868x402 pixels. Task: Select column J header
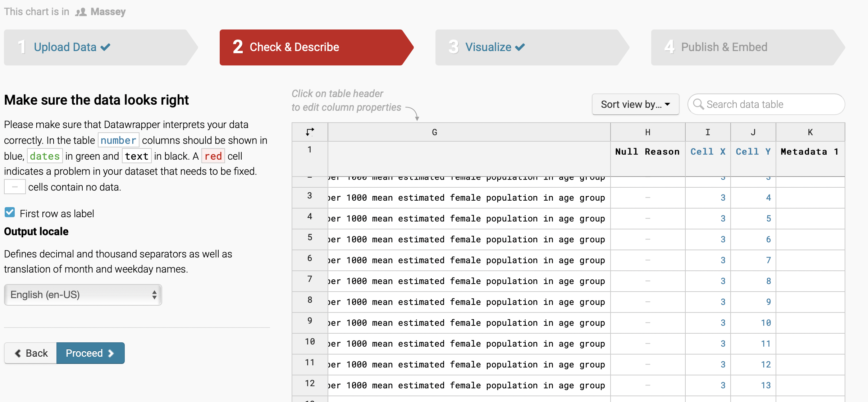pyautogui.click(x=753, y=132)
